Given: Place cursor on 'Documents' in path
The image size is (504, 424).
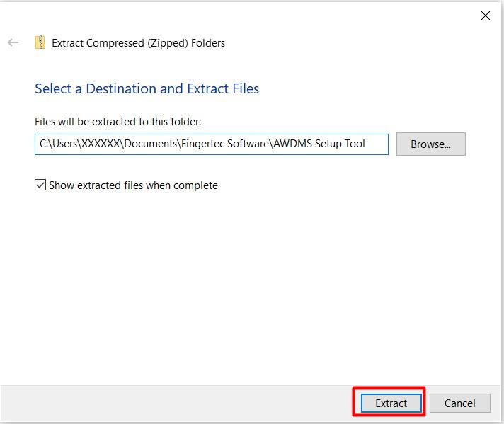Looking at the screenshot, I should tap(151, 144).
